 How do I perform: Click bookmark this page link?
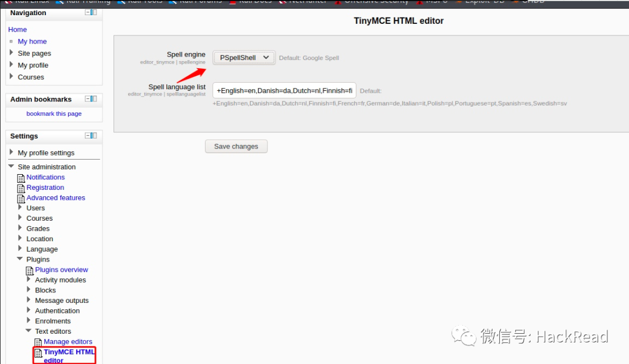54,114
